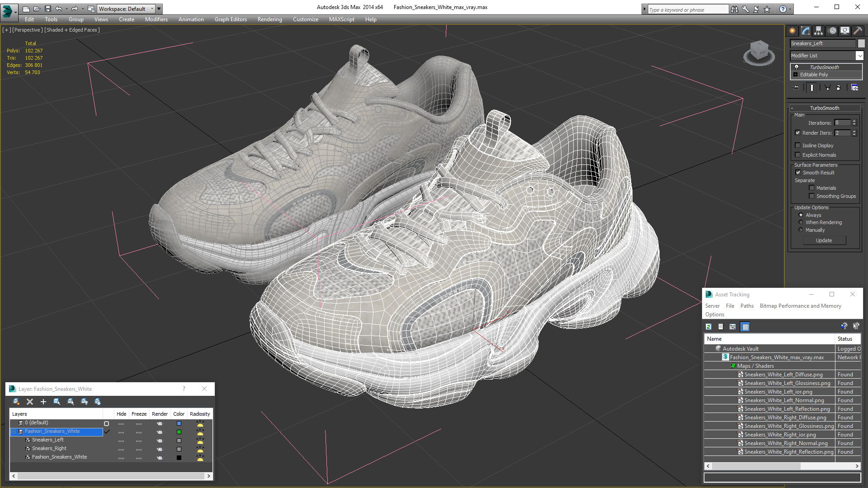
Task: Open the Rendering menu
Action: point(269,19)
